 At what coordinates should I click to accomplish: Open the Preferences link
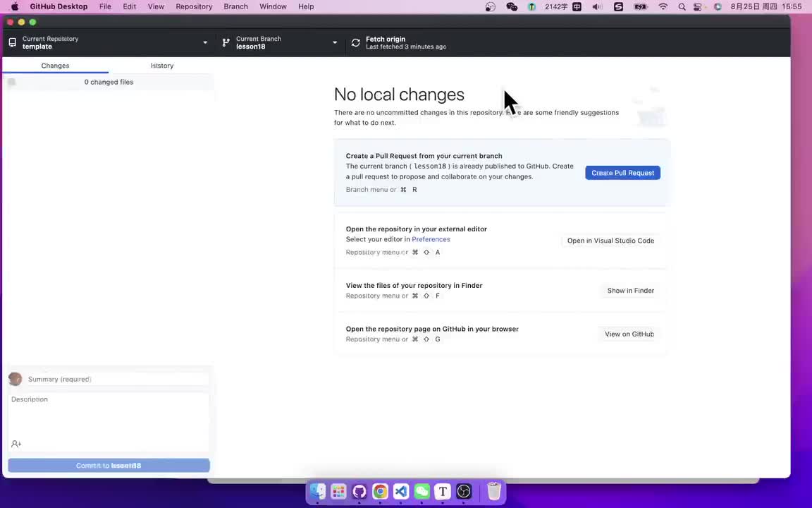431,239
